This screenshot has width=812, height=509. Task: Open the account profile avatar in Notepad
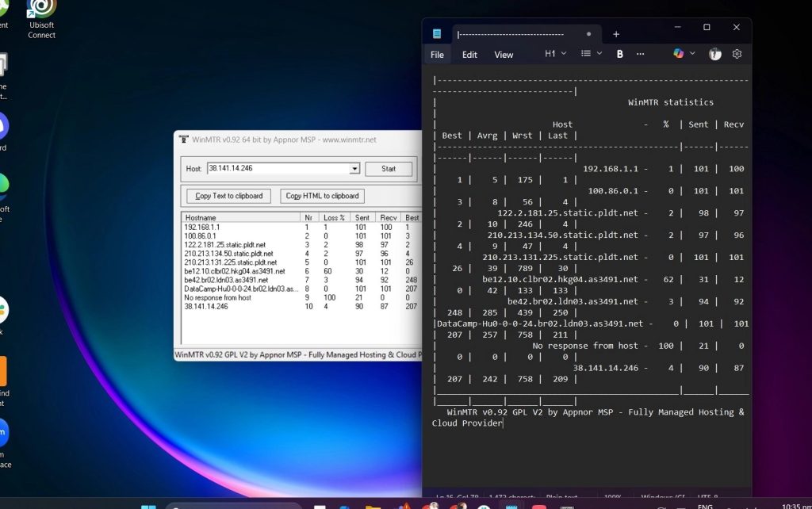click(714, 54)
